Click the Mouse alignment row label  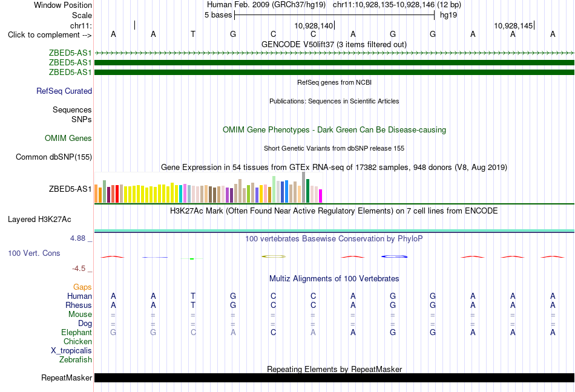(x=80, y=315)
